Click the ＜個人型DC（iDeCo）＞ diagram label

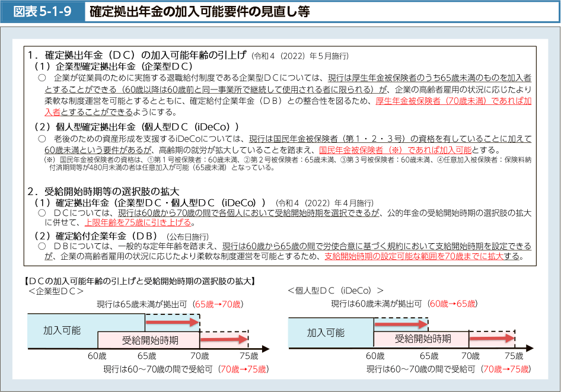[336, 290]
